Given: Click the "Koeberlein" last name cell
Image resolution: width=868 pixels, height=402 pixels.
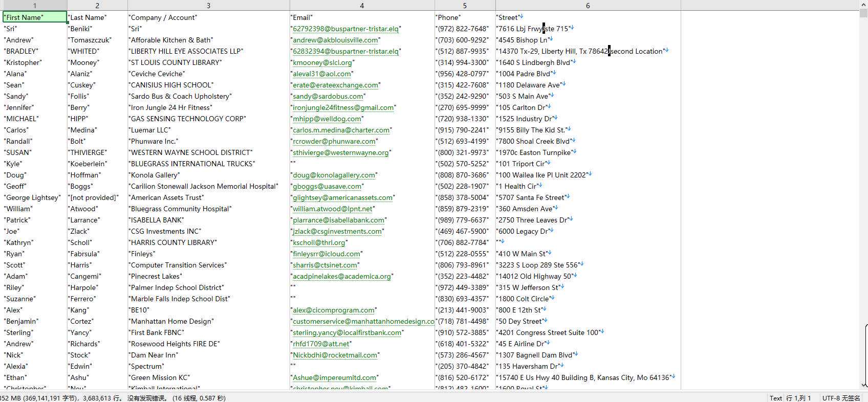Looking at the screenshot, I should [x=97, y=164].
